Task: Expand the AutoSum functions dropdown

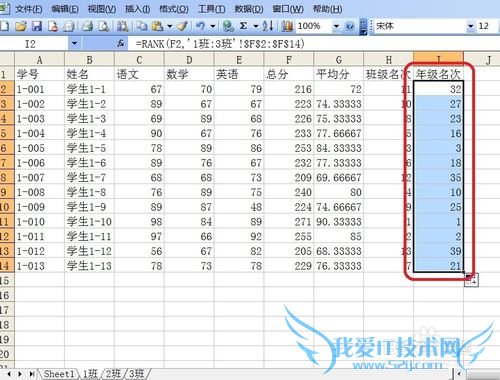Action: pos(256,26)
